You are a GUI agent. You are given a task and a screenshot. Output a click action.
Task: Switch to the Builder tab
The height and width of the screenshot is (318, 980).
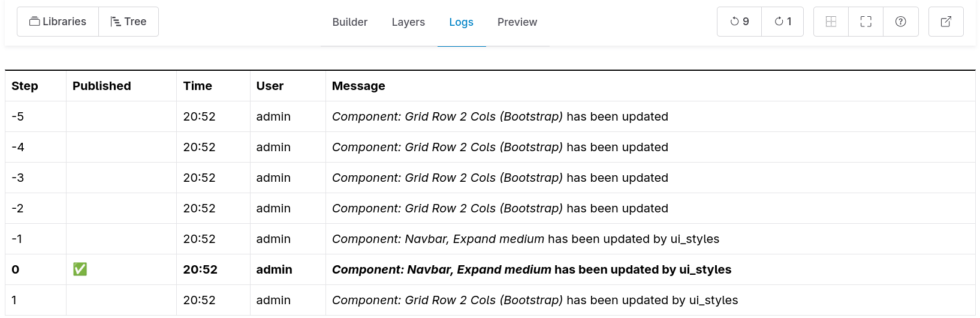click(350, 22)
